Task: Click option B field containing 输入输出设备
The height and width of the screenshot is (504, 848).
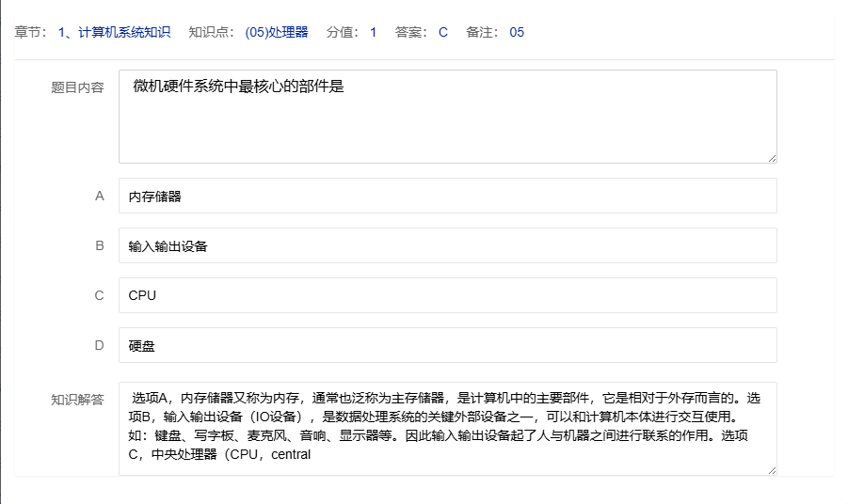Action: [447, 245]
